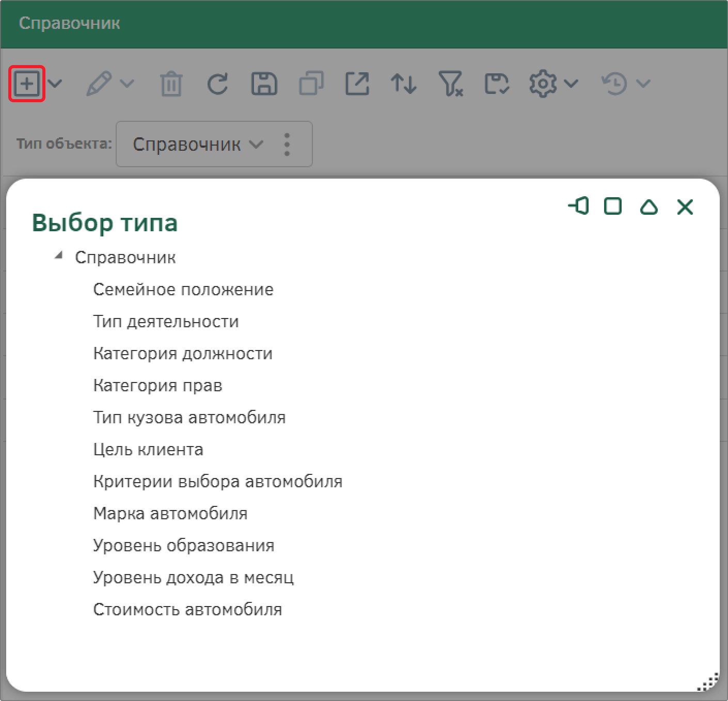Click the trash delete icon
728x701 pixels.
171,84
